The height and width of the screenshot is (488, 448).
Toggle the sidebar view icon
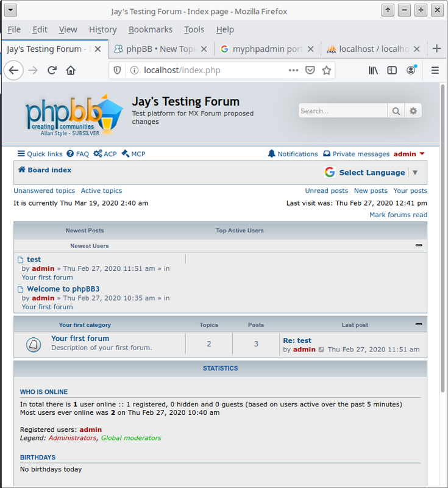392,70
